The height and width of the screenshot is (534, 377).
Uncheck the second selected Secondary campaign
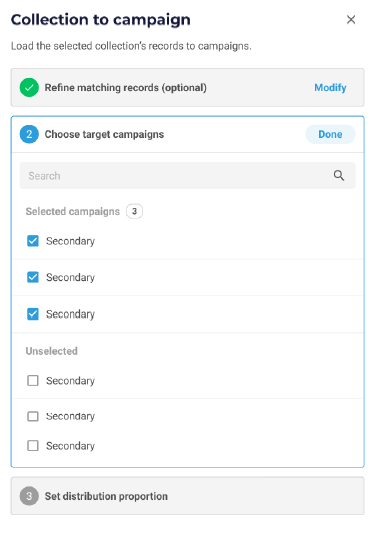click(33, 277)
